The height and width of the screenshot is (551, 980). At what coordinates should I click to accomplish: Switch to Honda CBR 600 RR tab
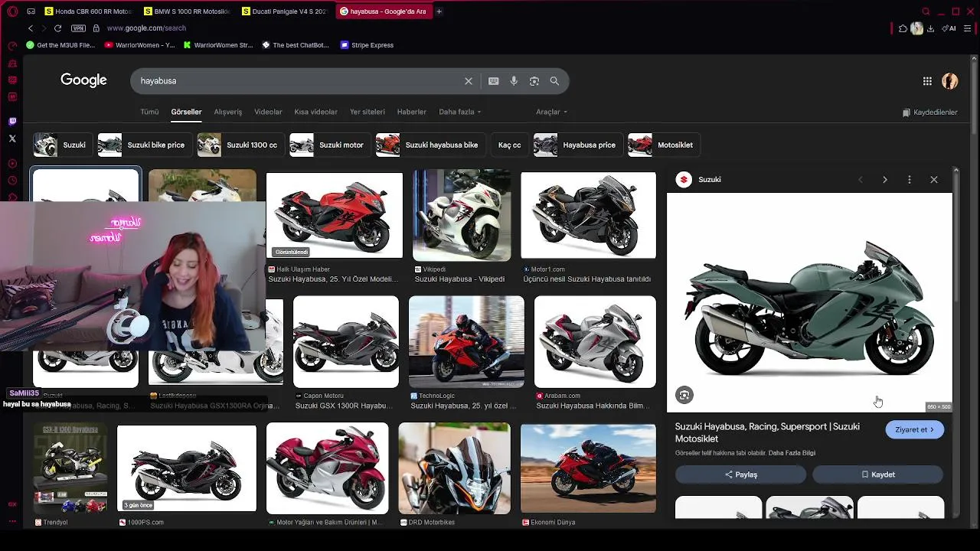88,11
